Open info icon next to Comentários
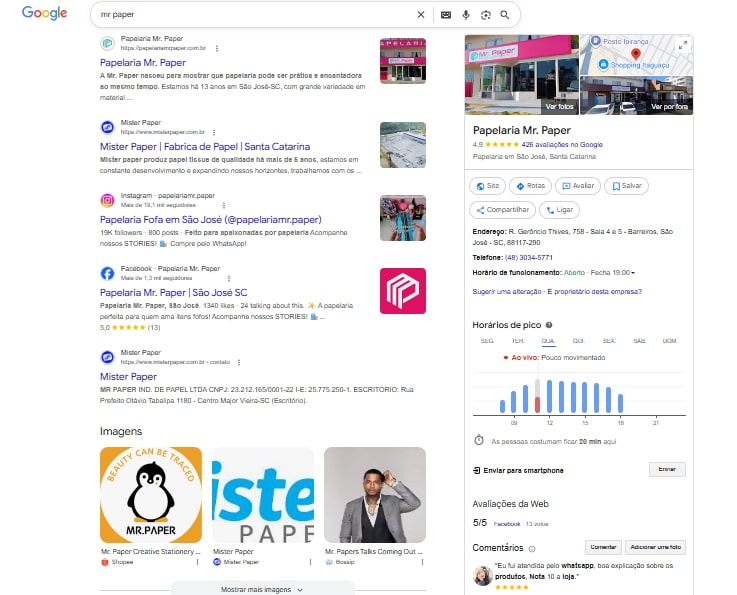Viewport: 737px width, 595px height. (532, 548)
